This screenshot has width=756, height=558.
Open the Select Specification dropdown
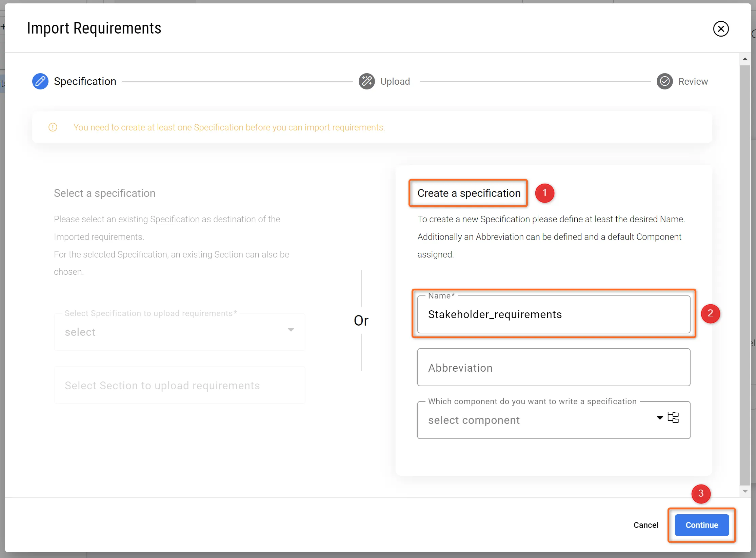click(179, 332)
